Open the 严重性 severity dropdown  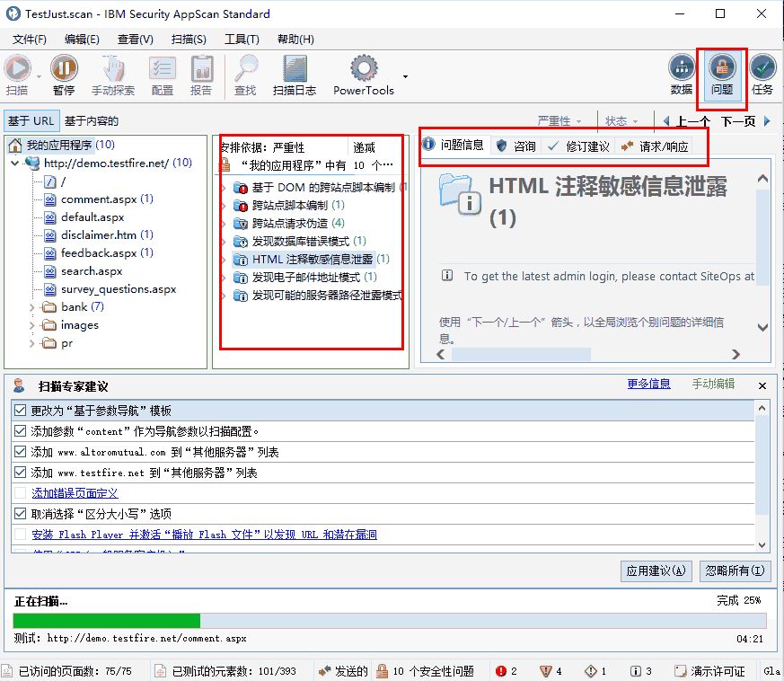pos(559,121)
